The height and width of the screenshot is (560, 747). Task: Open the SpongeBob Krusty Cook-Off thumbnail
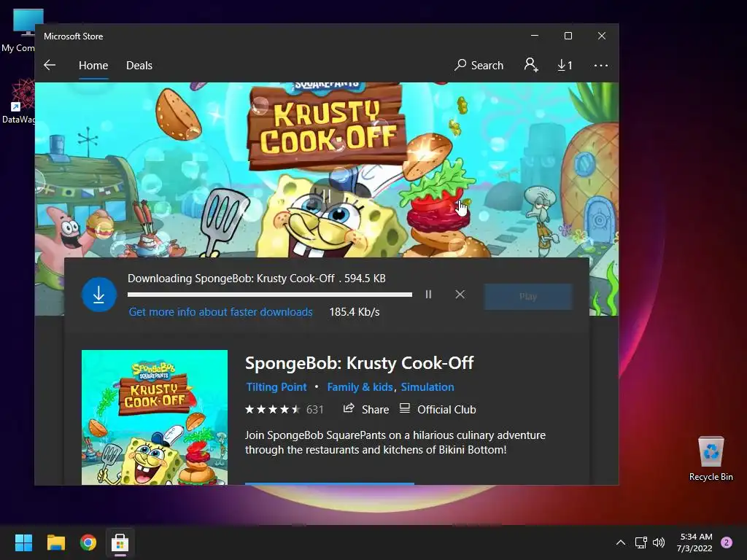tap(155, 417)
